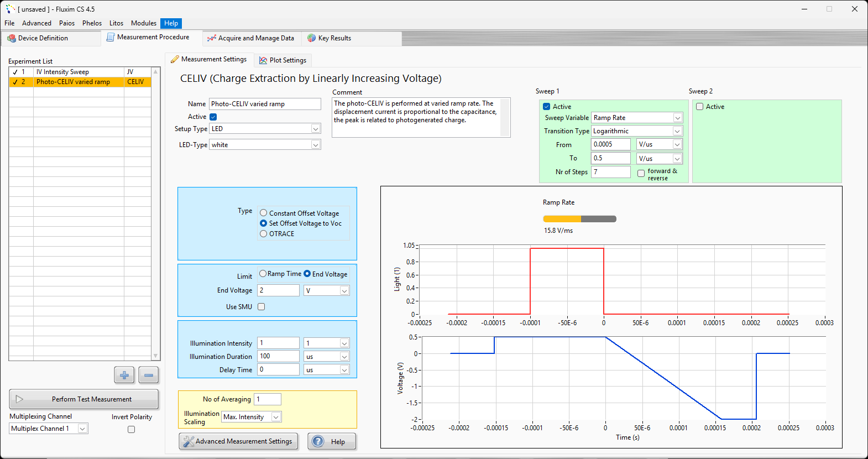Open the Transition Type dropdown
Screen dimensions: 868x459
click(677, 131)
